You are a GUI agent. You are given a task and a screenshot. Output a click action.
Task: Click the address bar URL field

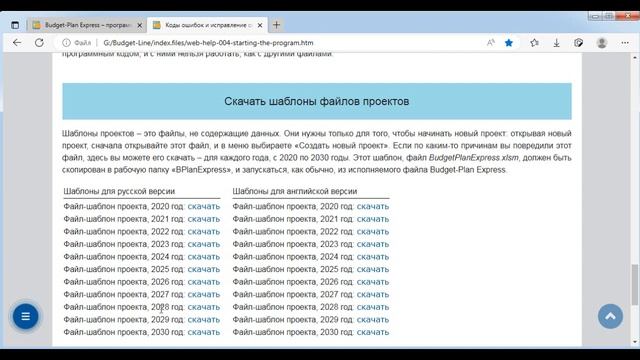[x=208, y=42]
